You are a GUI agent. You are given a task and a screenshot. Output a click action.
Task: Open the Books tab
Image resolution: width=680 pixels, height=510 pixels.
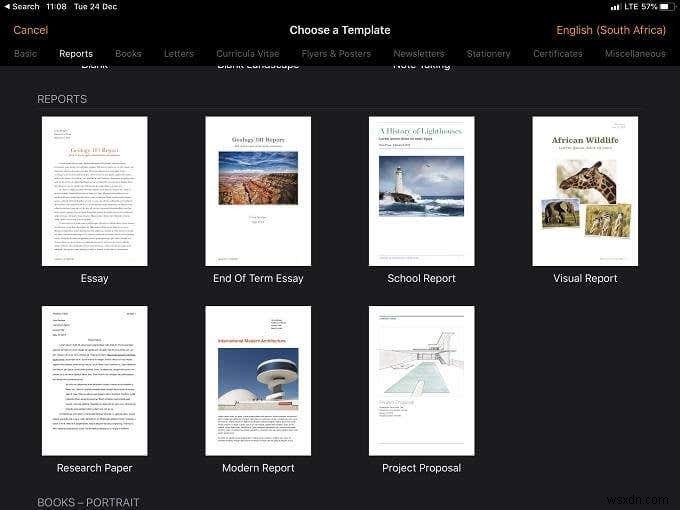point(128,53)
